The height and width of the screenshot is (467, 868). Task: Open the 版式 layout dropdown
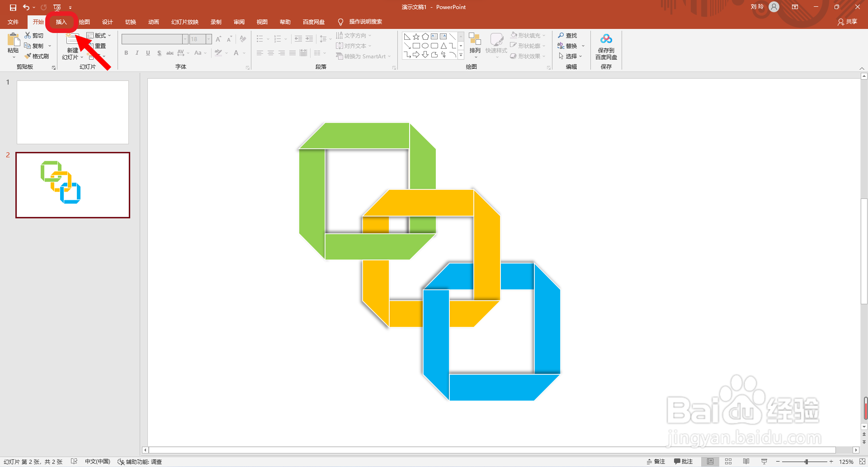(x=99, y=35)
